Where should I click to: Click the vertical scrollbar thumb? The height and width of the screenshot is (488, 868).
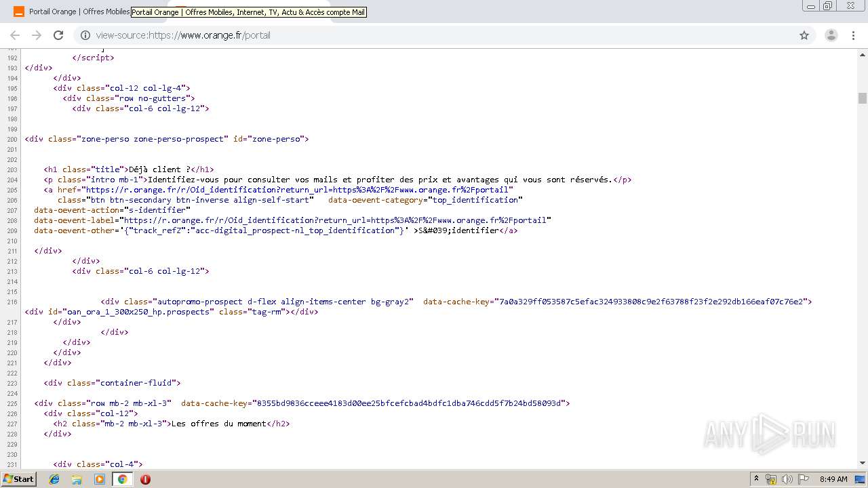(863, 98)
